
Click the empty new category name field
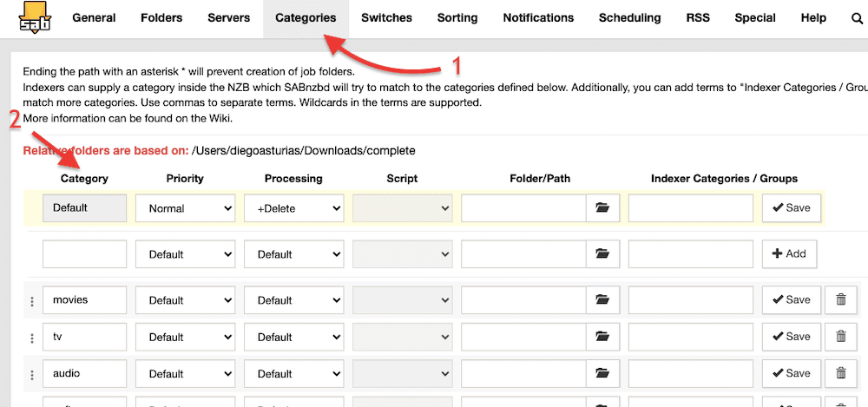pos(84,254)
